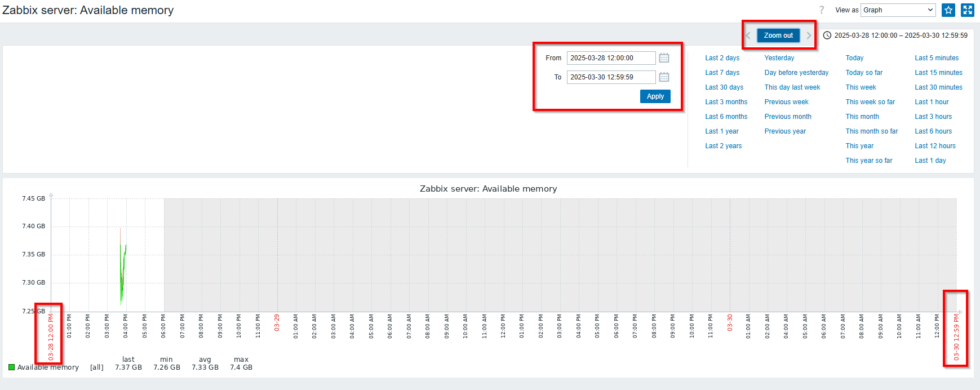Screen dimensions: 980x390
Task: Set range to Last 12 hours
Action: coord(935,146)
